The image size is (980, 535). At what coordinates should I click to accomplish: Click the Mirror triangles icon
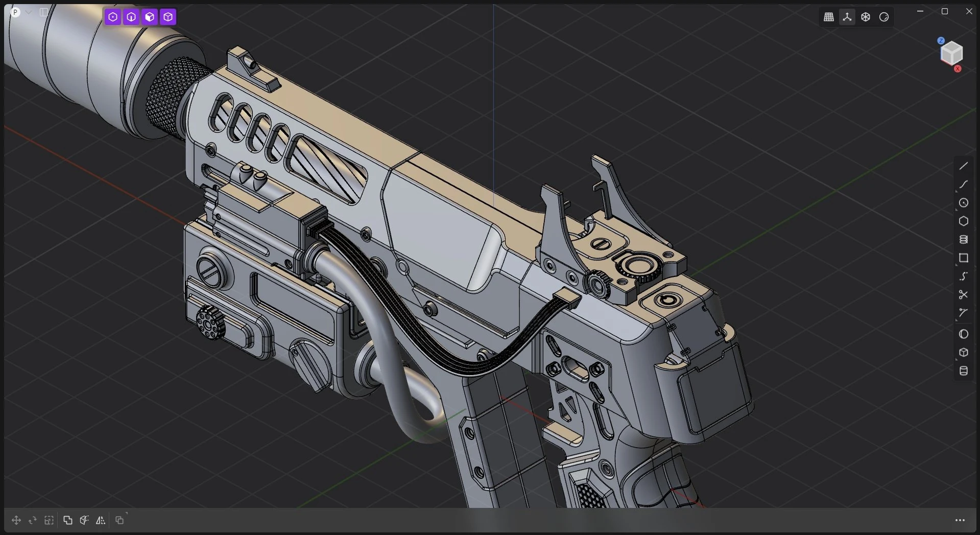coord(101,520)
